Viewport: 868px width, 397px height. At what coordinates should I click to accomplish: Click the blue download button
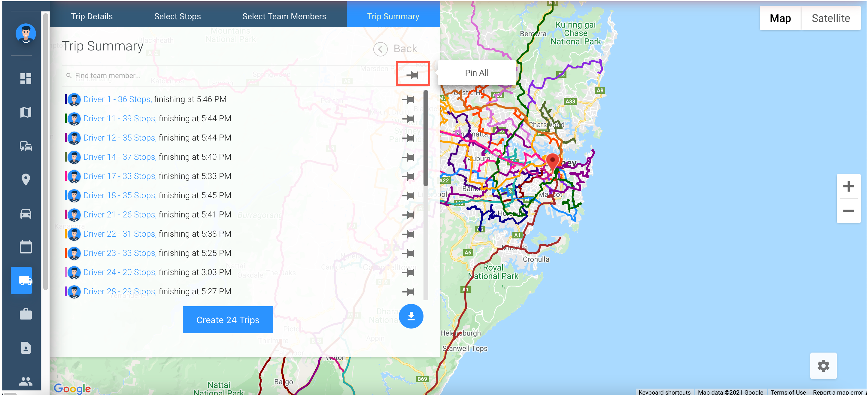411,316
